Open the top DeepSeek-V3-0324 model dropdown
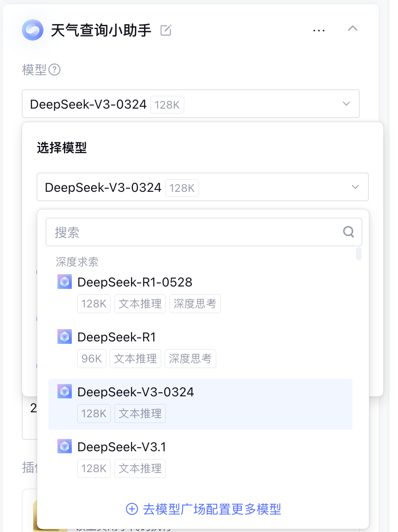The image size is (398, 532). pos(191,104)
